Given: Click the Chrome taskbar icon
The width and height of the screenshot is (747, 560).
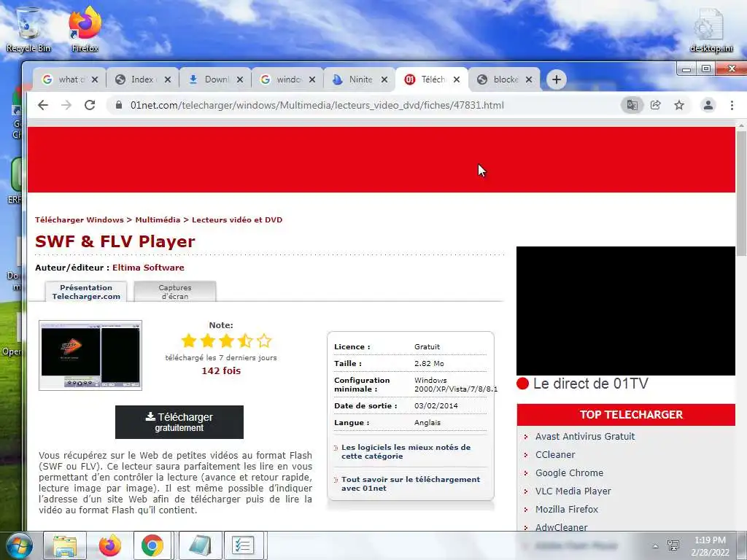Looking at the screenshot, I should click(152, 545).
